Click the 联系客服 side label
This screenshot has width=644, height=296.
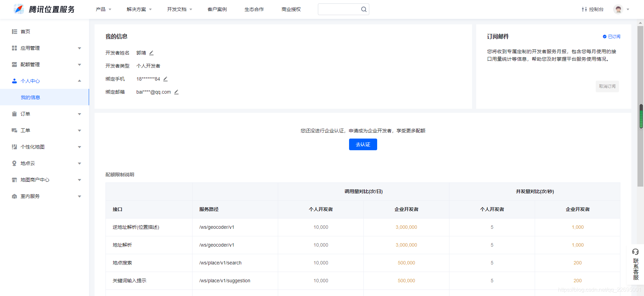pos(636,269)
